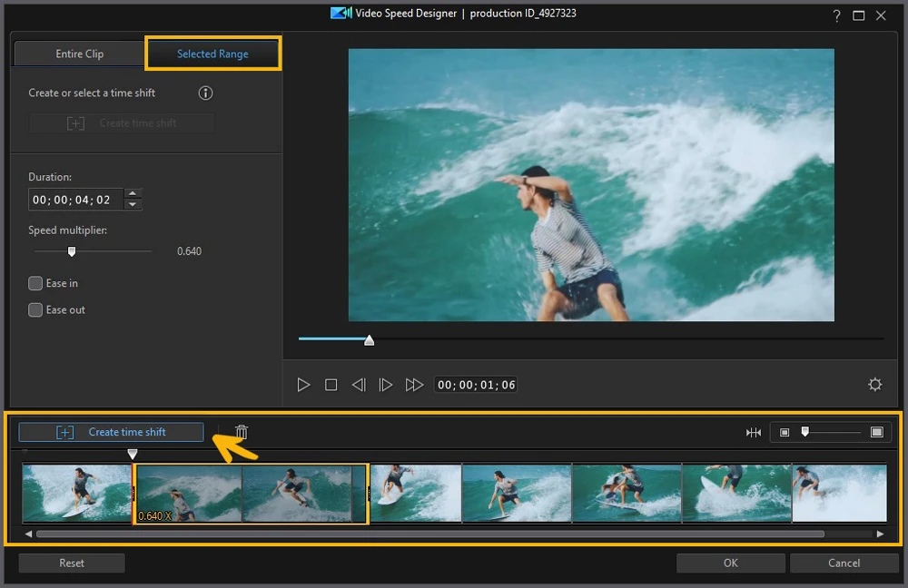Select the Selected Range tab
The image size is (908, 588).
212,54
